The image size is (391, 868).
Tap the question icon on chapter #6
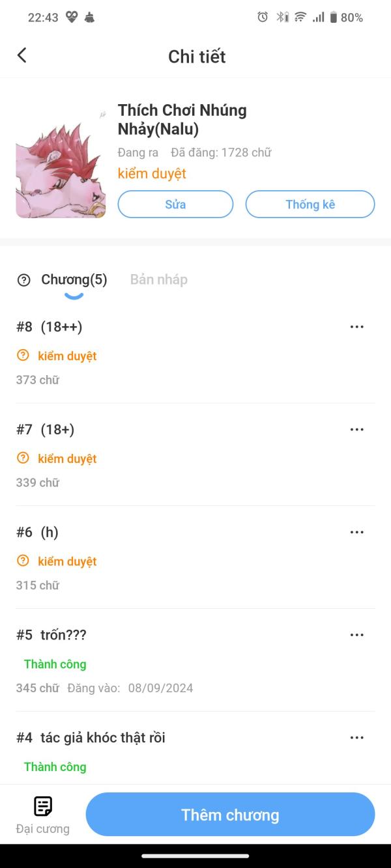point(23,561)
